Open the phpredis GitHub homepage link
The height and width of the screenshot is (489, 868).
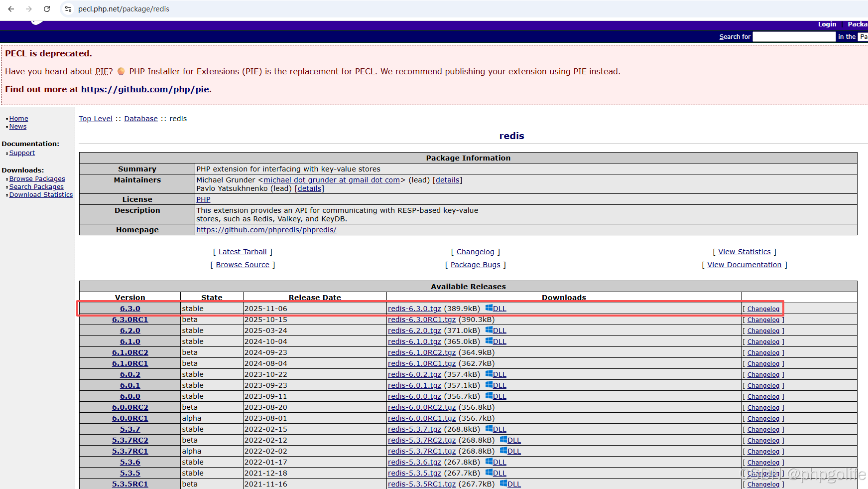pyautogui.click(x=266, y=230)
